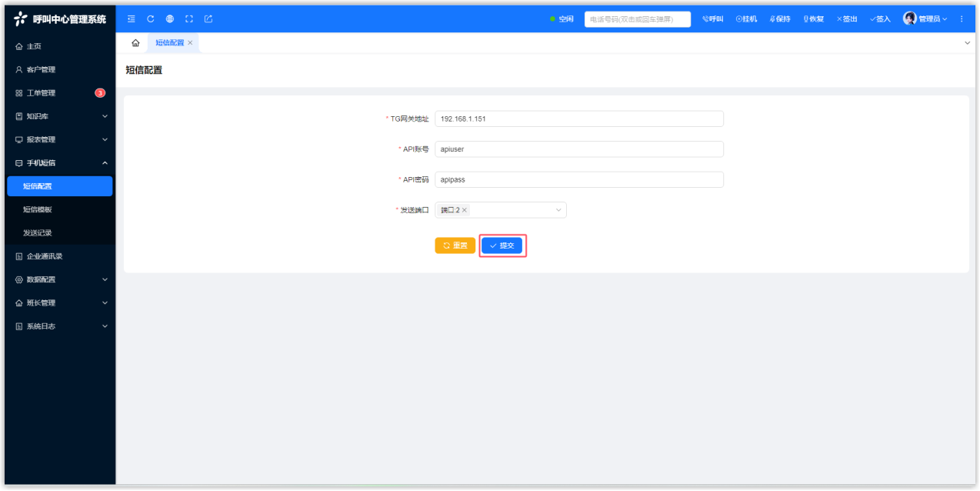This screenshot has height=491, width=980.
Task: Expand the 知识库 sidebar menu
Action: point(60,116)
